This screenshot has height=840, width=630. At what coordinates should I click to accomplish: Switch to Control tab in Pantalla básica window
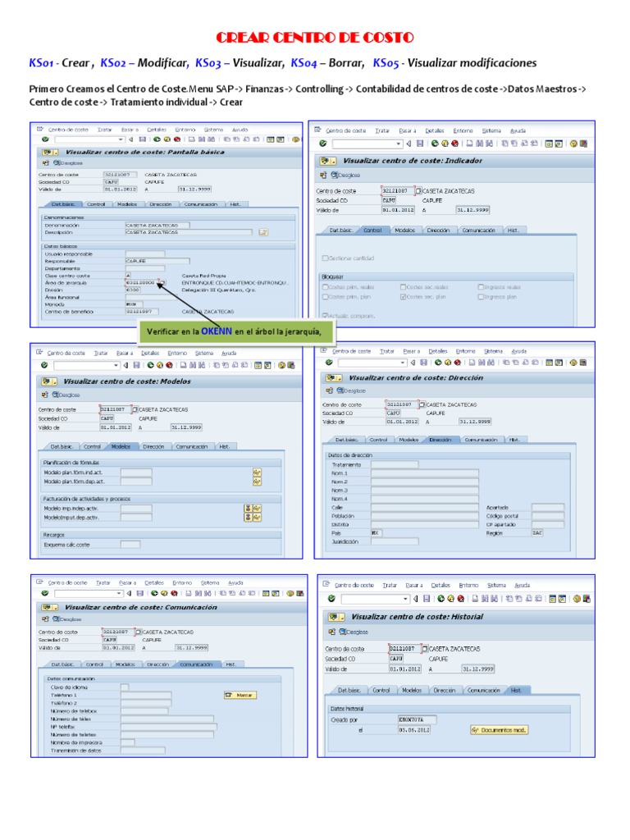point(97,204)
